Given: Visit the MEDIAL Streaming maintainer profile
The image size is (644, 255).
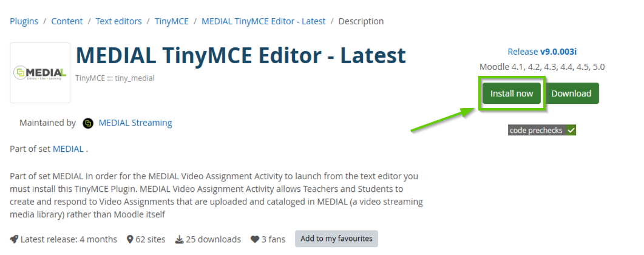Looking at the screenshot, I should point(135,123).
